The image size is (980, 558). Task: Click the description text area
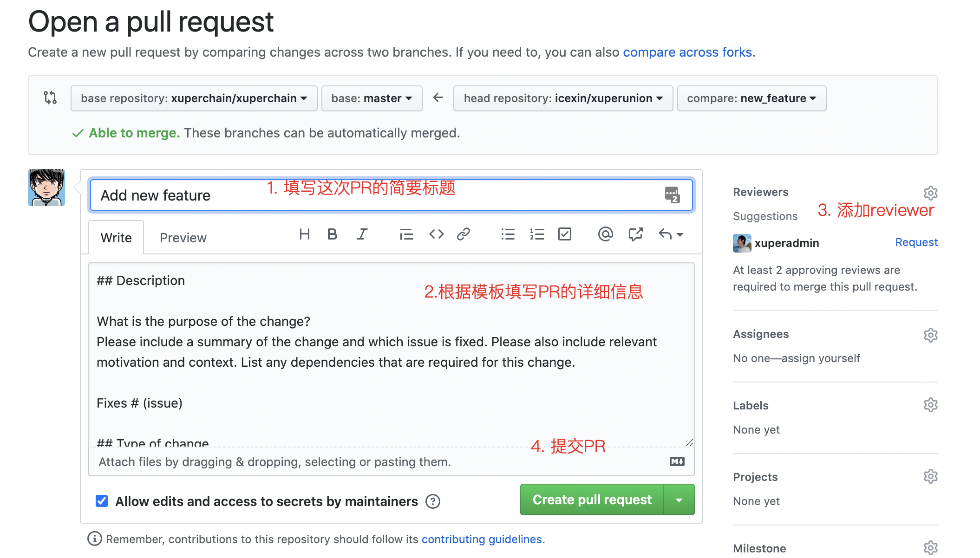(392, 354)
